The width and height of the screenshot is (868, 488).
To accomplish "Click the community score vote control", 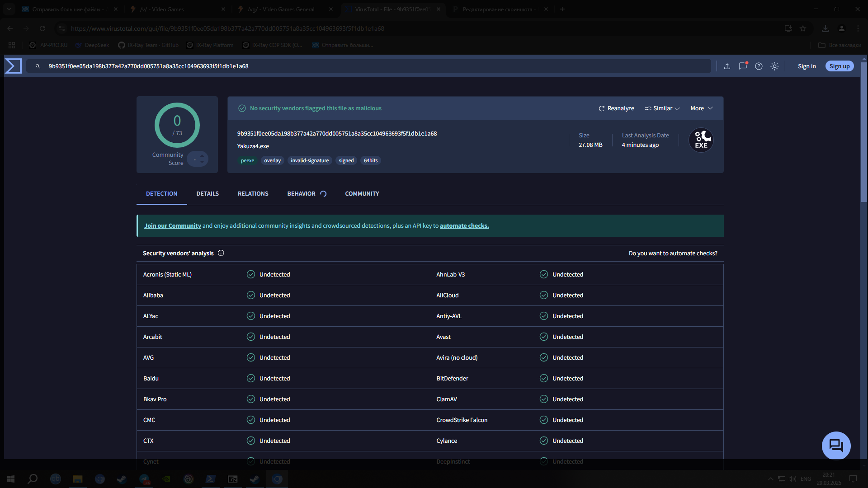I will coord(198,159).
